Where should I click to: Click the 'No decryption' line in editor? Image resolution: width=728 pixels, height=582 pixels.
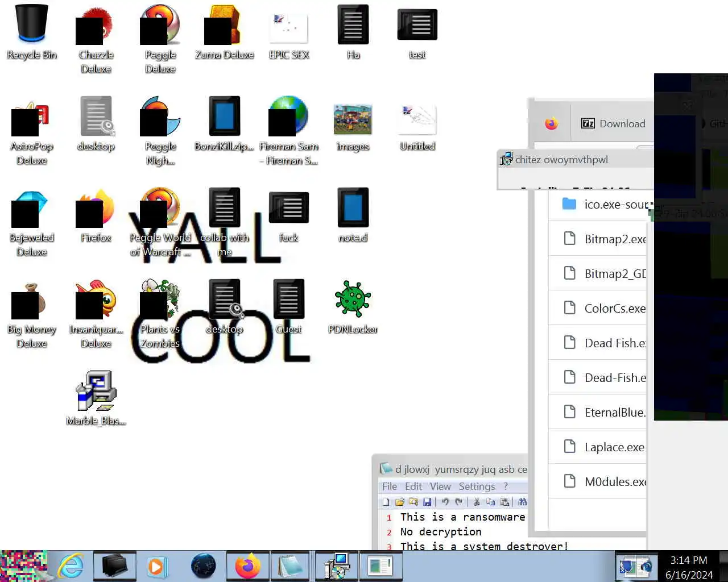[441, 531]
